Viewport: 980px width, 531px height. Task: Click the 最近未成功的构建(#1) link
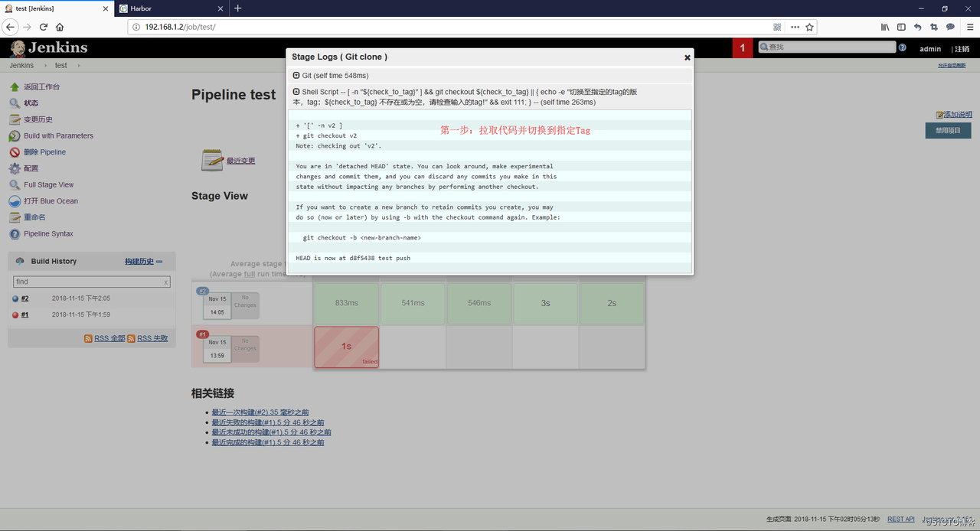click(x=272, y=432)
